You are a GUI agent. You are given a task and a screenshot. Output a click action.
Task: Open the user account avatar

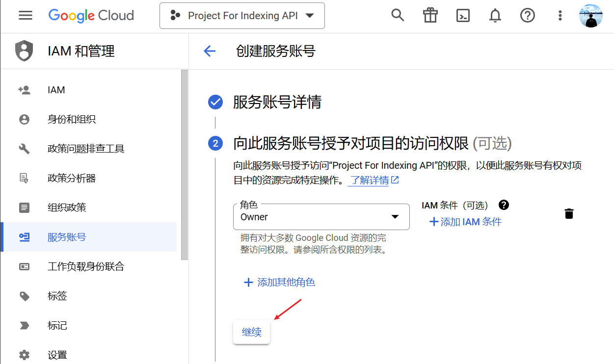click(x=590, y=15)
